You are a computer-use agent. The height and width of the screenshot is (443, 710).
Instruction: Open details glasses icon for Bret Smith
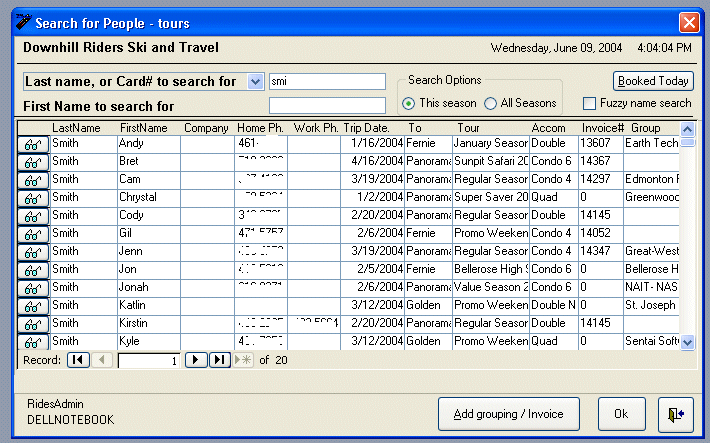tap(33, 162)
